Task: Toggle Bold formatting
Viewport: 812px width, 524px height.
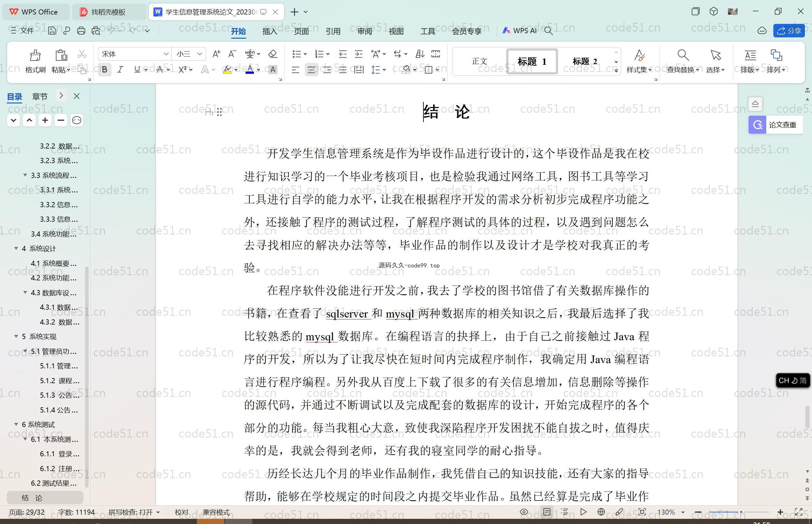Action: point(105,70)
